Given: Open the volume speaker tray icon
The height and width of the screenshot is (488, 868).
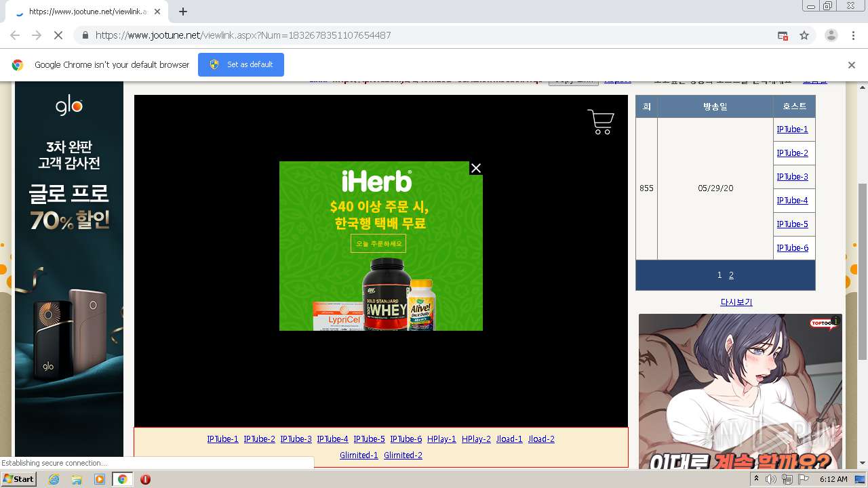Looking at the screenshot, I should pos(771,479).
